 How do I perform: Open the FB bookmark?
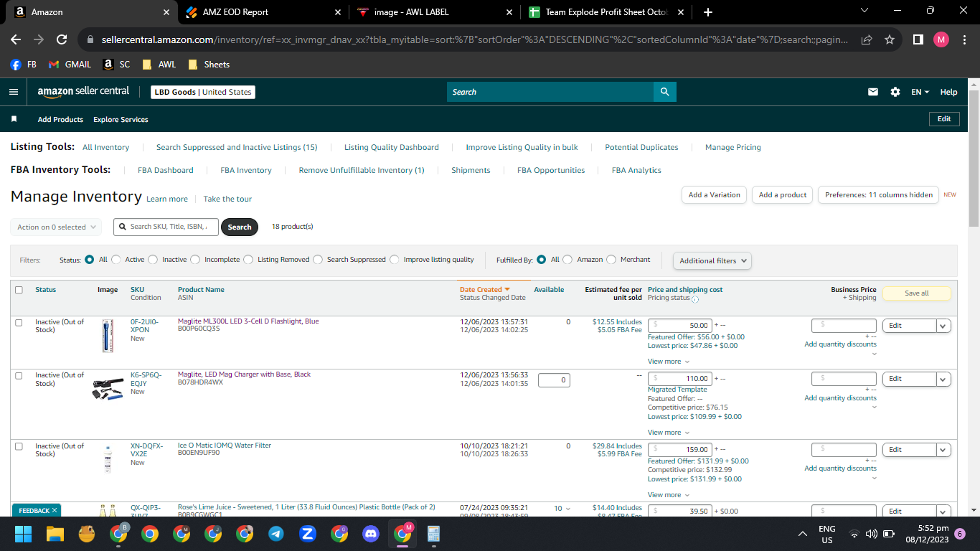click(x=24, y=65)
